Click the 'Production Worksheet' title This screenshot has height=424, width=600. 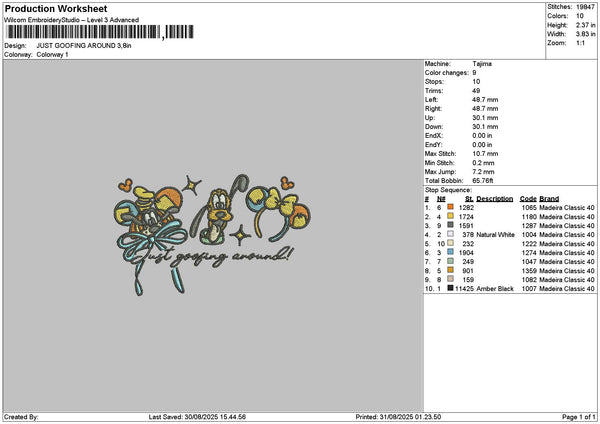[x=56, y=8]
